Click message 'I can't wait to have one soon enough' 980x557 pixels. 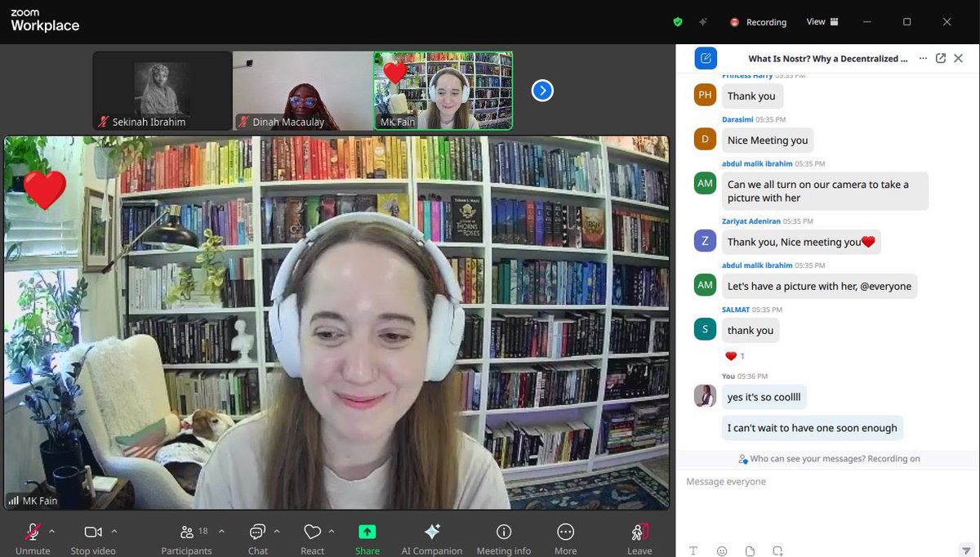pyautogui.click(x=812, y=428)
